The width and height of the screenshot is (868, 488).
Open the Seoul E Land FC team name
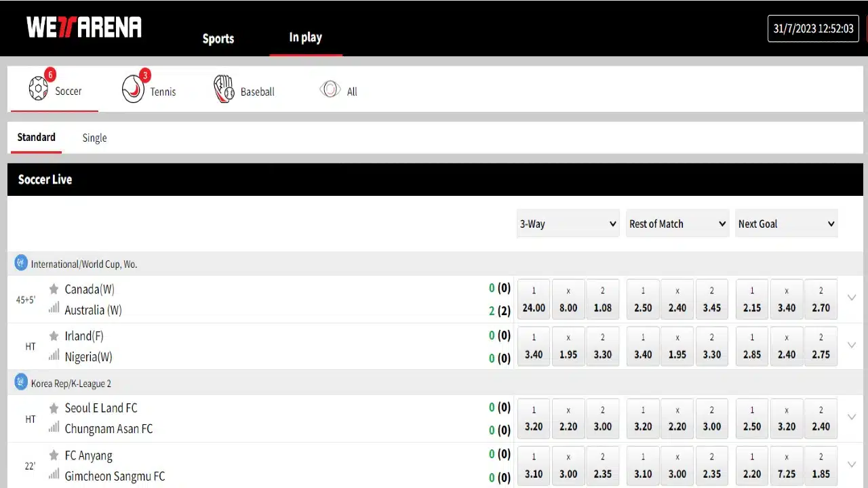click(101, 408)
